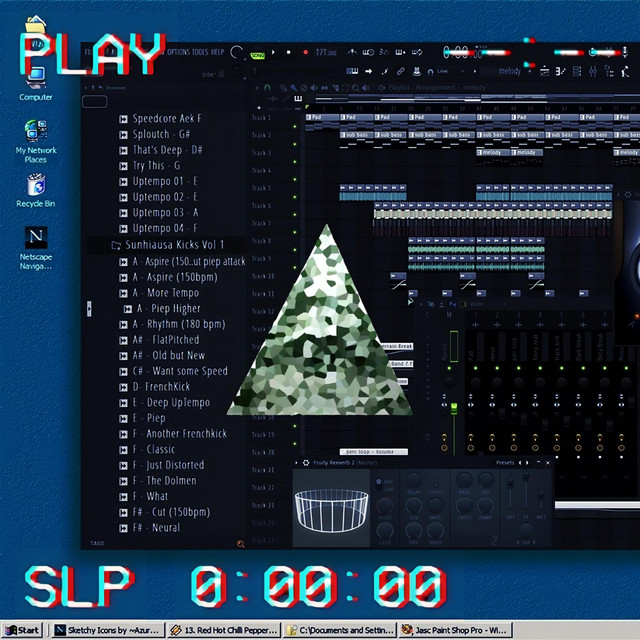Click the Speedcore Aek F sample icon
Image resolution: width=640 pixels, height=640 pixels.
coord(121,118)
